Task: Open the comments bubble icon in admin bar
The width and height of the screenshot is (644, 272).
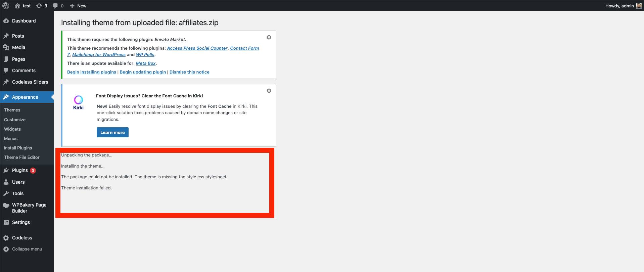Action: [55, 6]
